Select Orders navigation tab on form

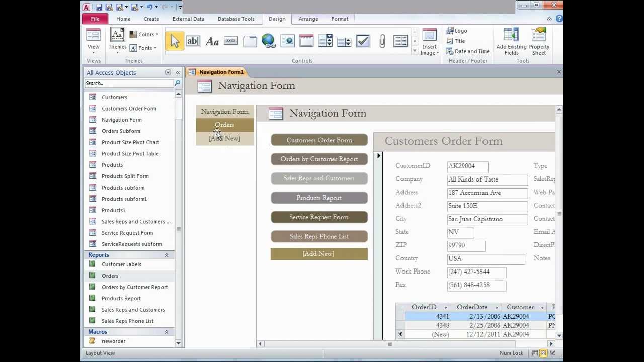[224, 125]
